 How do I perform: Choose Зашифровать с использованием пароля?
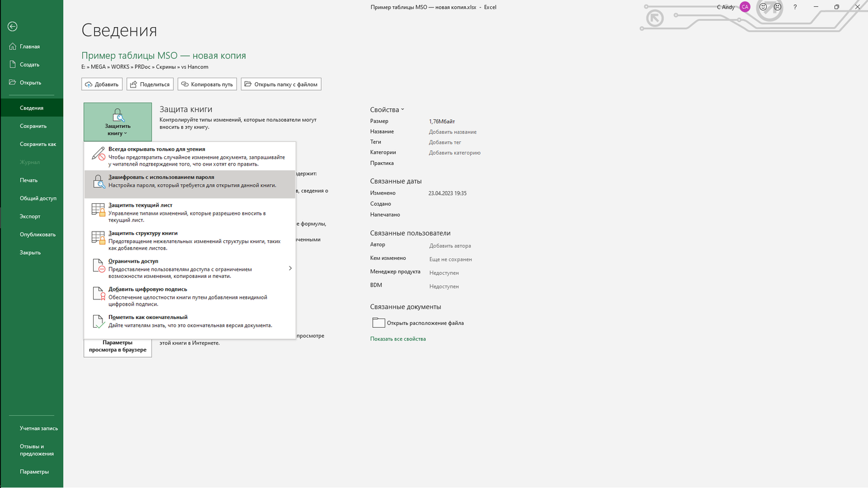click(x=190, y=184)
